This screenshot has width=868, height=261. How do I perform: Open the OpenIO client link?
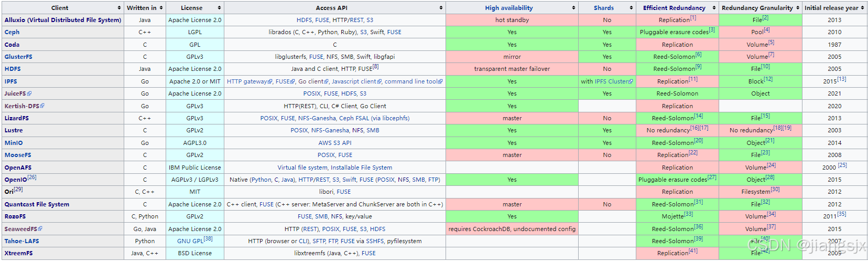tap(16, 180)
